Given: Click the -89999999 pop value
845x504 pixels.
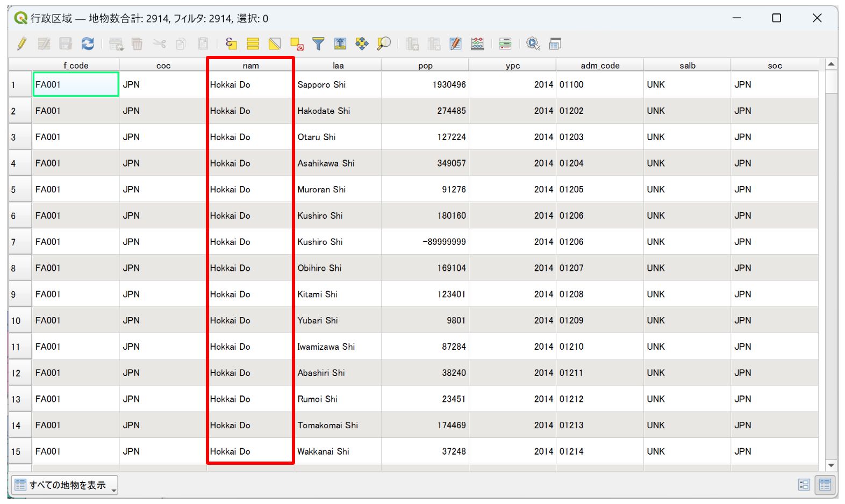Looking at the screenshot, I should (x=425, y=242).
